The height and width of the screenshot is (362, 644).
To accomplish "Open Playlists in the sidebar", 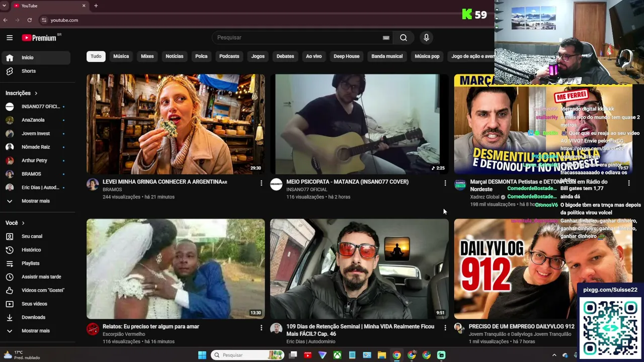I will click(x=35, y=263).
